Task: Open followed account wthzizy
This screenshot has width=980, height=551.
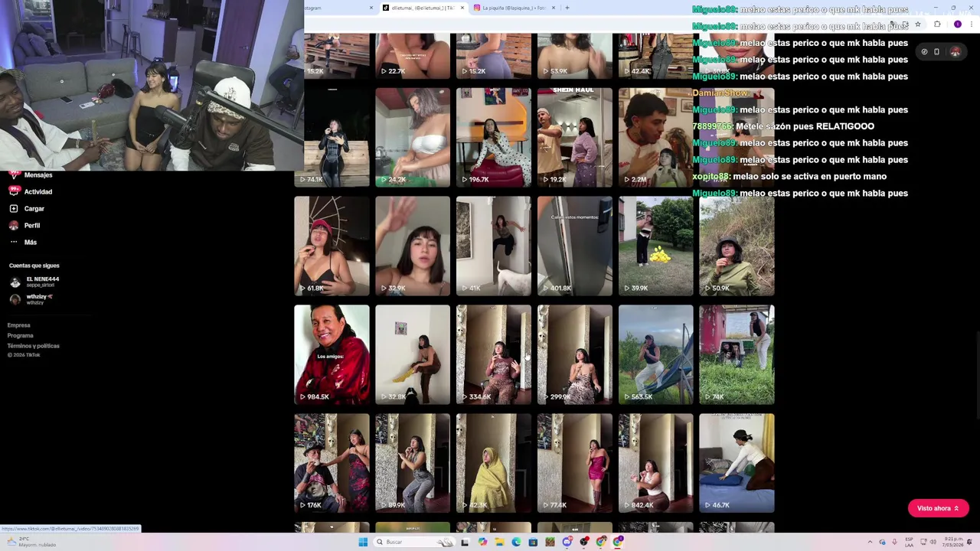Action: click(x=32, y=299)
